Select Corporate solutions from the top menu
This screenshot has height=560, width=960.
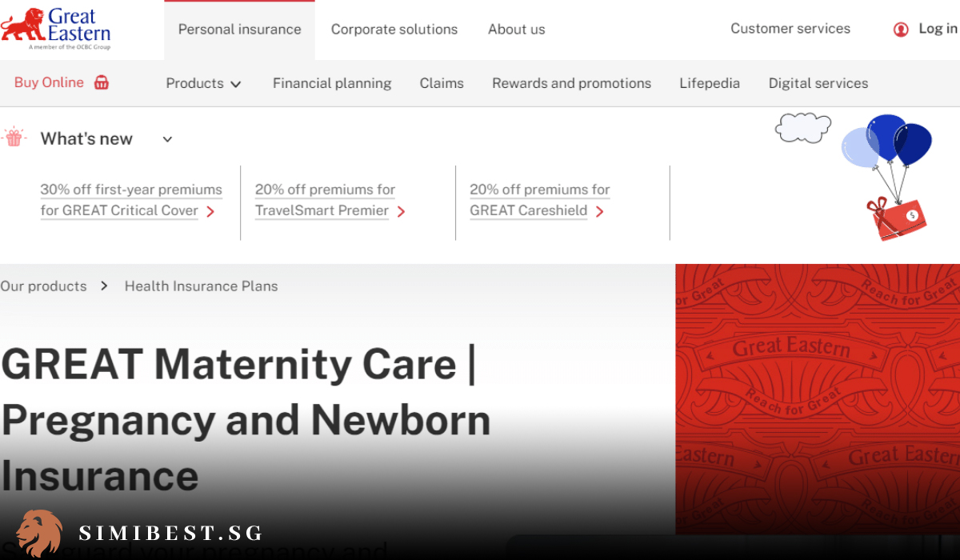pos(394,29)
